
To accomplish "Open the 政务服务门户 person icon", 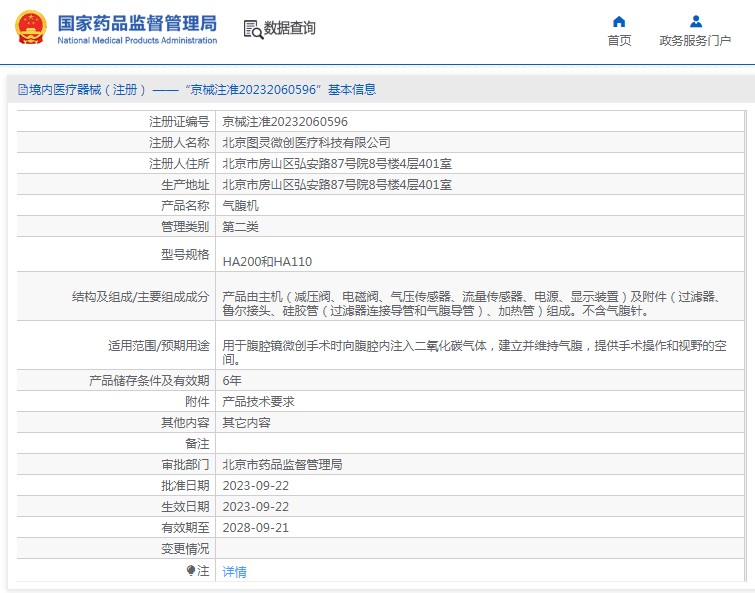I will point(696,22).
